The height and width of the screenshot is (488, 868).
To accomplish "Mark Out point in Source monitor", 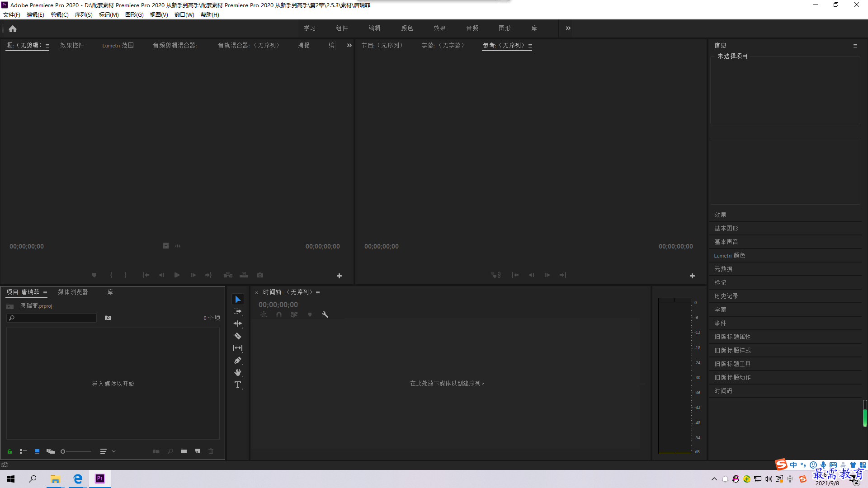I will (125, 275).
